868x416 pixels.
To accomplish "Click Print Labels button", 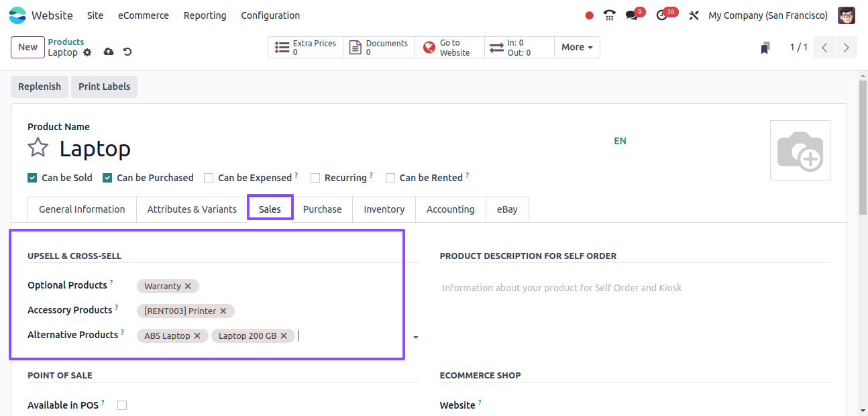I will pyautogui.click(x=105, y=87).
